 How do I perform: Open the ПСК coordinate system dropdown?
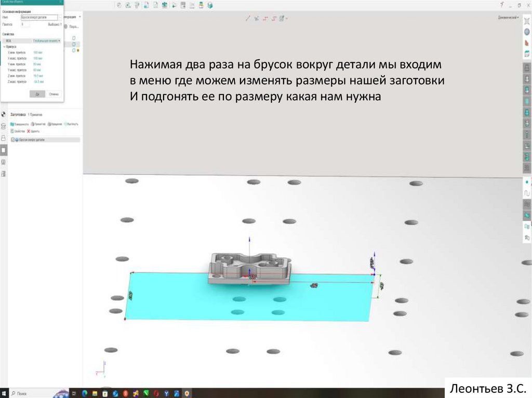click(x=47, y=40)
